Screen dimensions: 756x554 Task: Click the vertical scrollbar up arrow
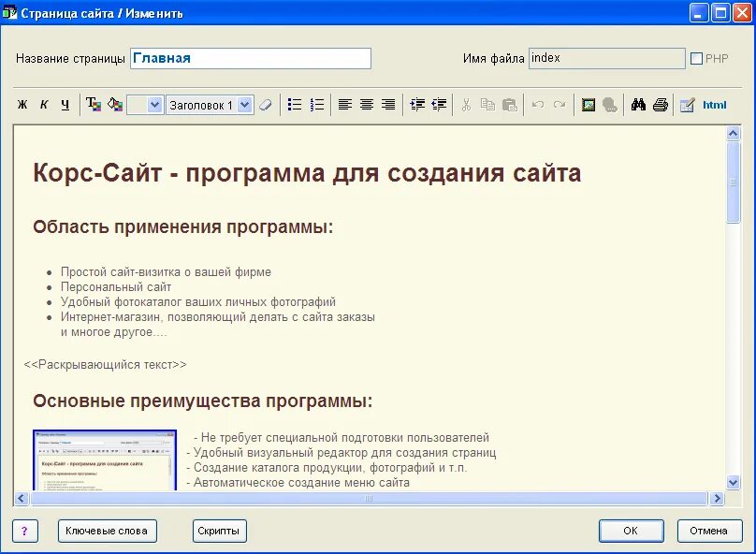click(x=734, y=134)
